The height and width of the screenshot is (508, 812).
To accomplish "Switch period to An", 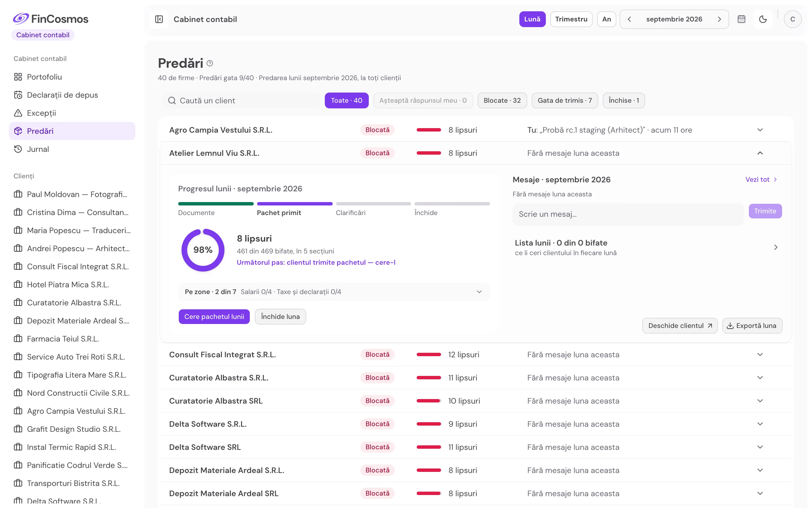I will (x=606, y=19).
